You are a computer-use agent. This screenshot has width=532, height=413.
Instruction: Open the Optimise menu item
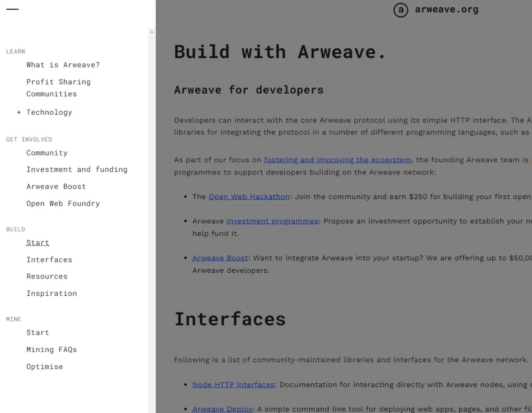[x=45, y=367]
